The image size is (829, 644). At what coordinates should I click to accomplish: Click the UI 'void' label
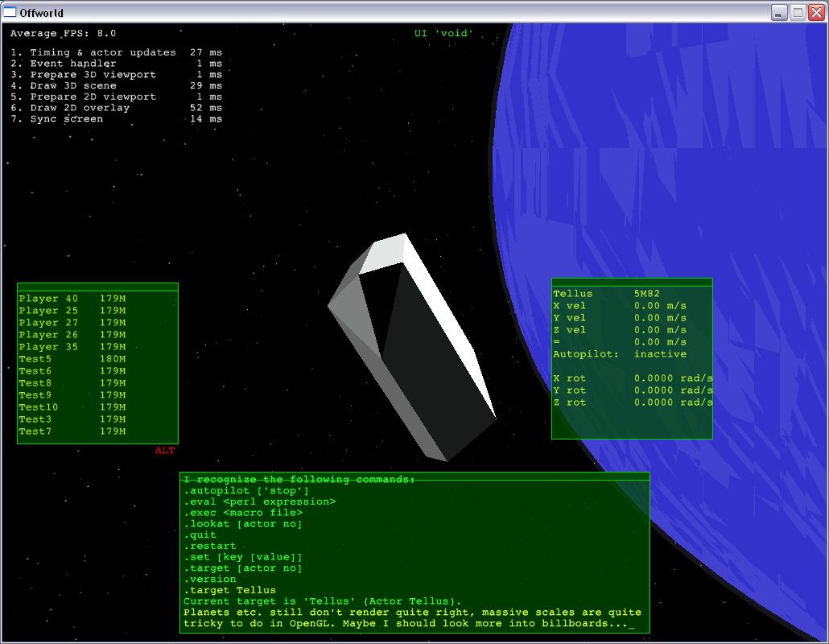(443, 33)
